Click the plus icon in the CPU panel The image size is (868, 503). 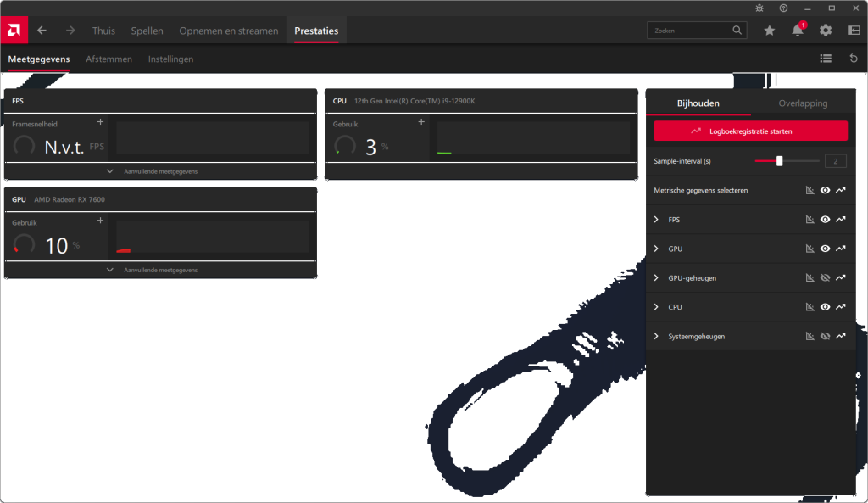click(421, 122)
